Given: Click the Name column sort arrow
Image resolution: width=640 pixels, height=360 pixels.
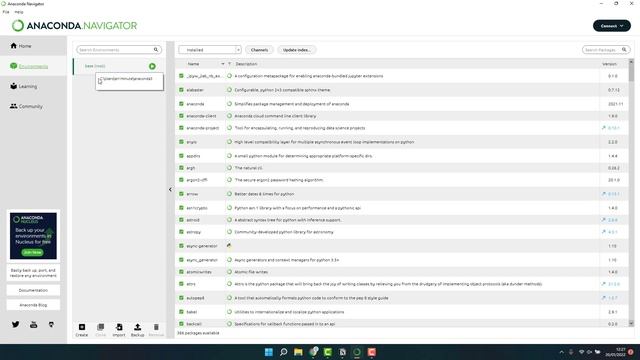Looking at the screenshot, I should 223,64.
